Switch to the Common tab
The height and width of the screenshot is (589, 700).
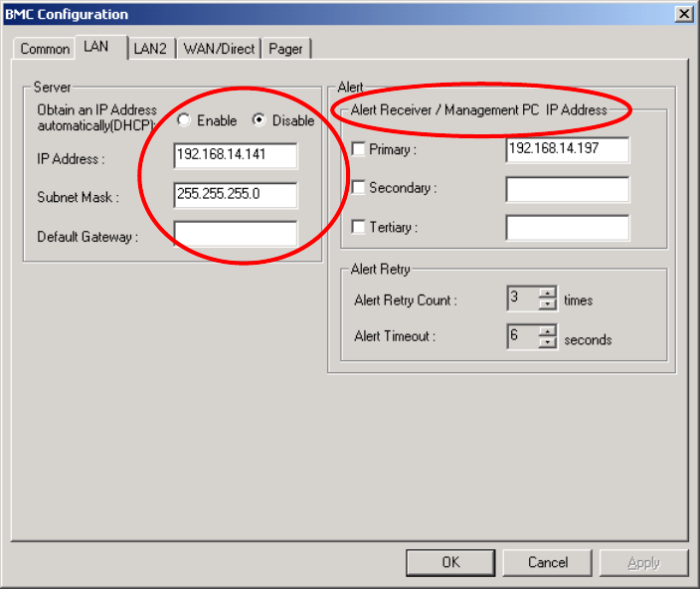(x=44, y=49)
